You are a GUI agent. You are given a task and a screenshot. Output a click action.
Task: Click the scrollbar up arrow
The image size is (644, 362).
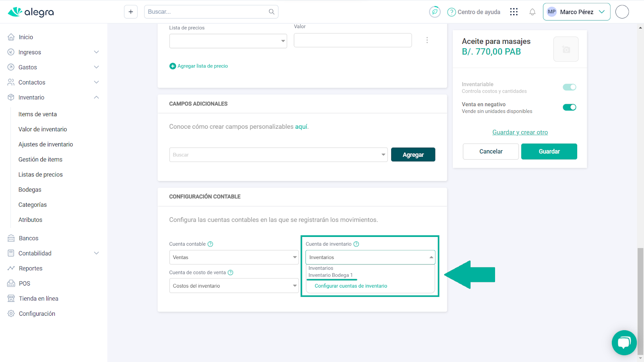coord(640,28)
